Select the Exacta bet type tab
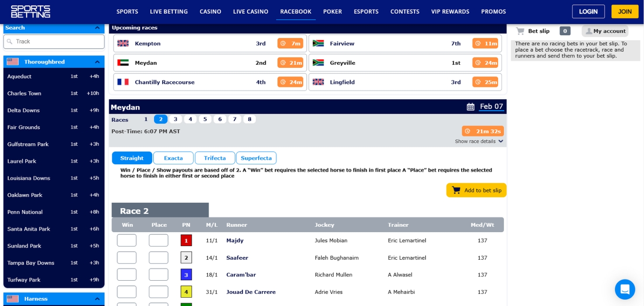Viewport: 644px width, 306px height. [173, 158]
